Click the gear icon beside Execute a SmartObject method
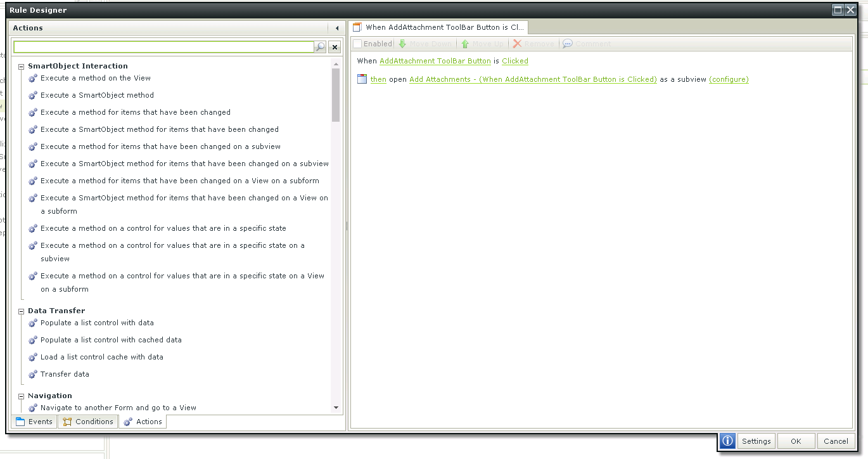Screen dimensions: 868x459 33,95
